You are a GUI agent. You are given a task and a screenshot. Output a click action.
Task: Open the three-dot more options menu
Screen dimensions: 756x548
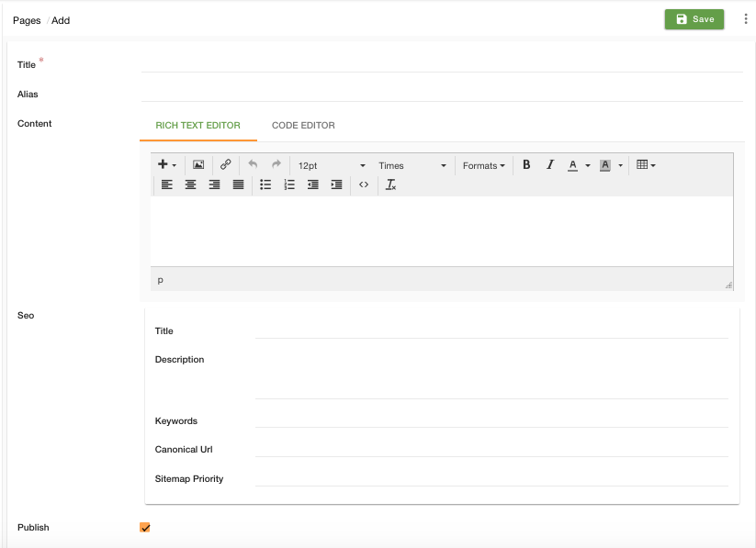pyautogui.click(x=746, y=19)
